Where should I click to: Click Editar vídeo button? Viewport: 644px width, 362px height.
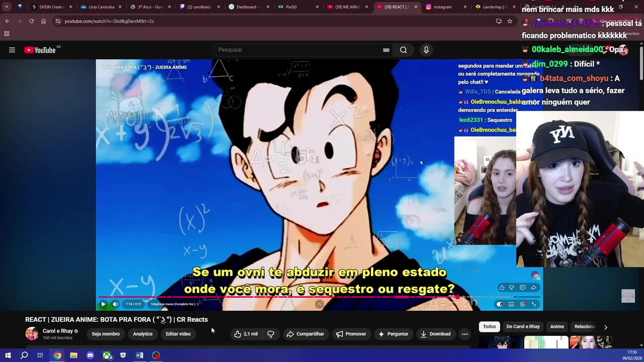(x=178, y=334)
